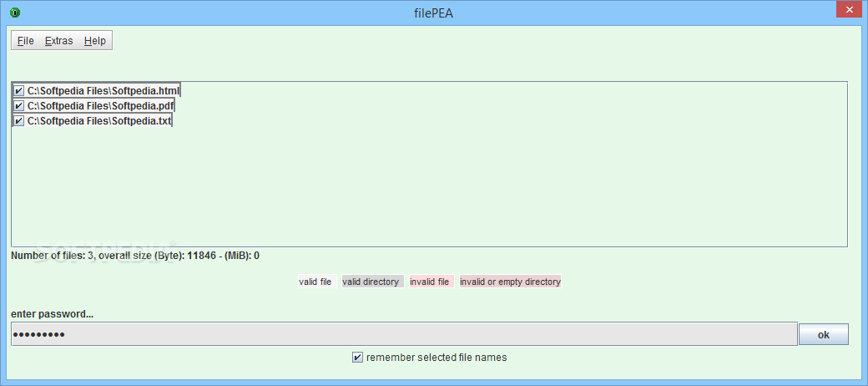This screenshot has width=868, height=386.
Task: Click the ok button
Action: [823, 334]
